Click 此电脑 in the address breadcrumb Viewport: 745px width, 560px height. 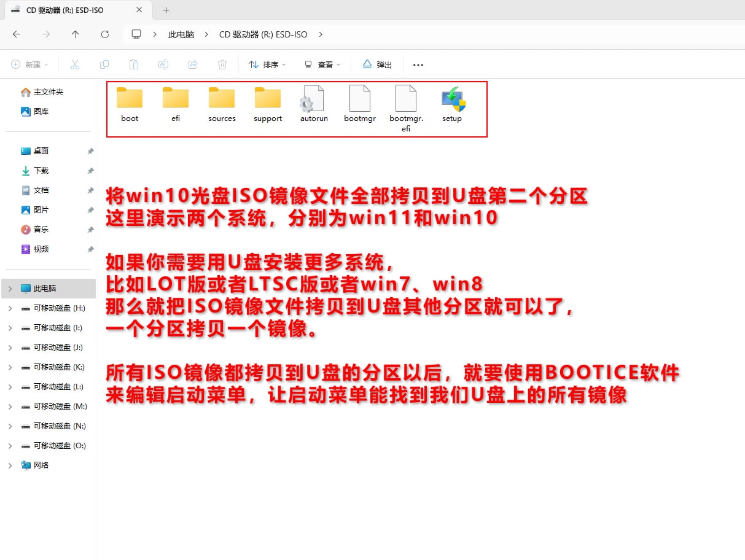(181, 34)
